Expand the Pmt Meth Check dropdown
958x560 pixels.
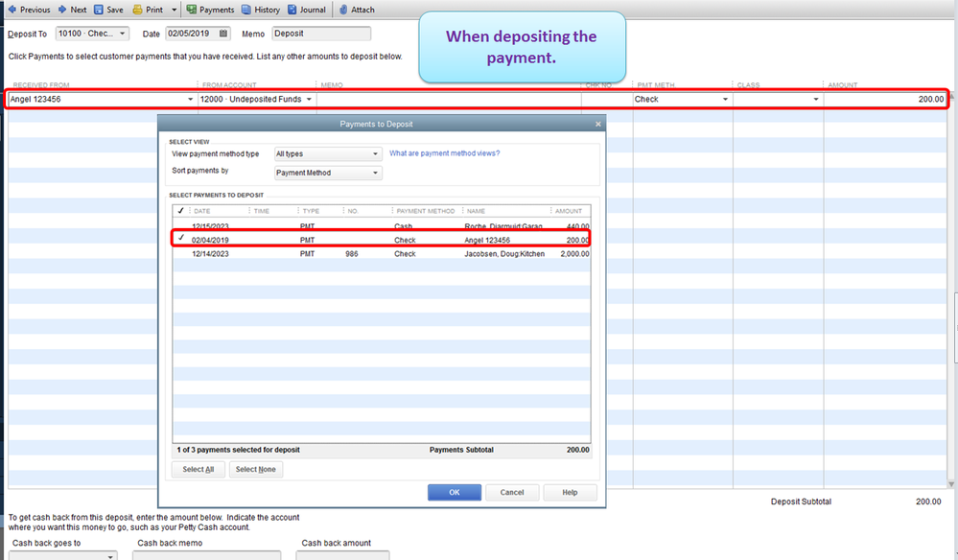pos(725,99)
